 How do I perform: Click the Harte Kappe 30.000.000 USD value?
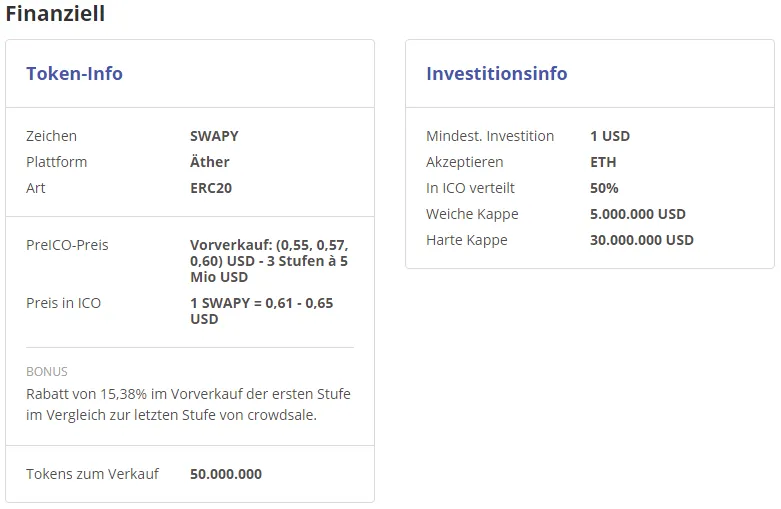pyautogui.click(x=642, y=240)
